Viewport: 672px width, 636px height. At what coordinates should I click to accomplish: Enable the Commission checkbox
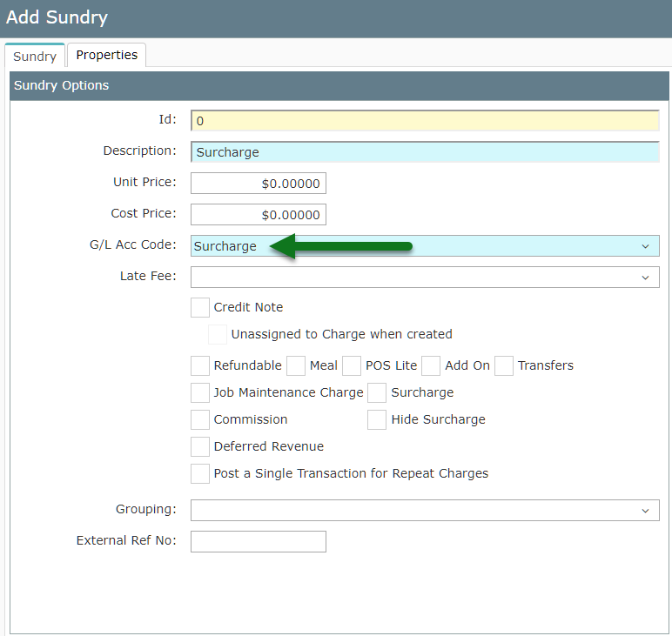[200, 419]
